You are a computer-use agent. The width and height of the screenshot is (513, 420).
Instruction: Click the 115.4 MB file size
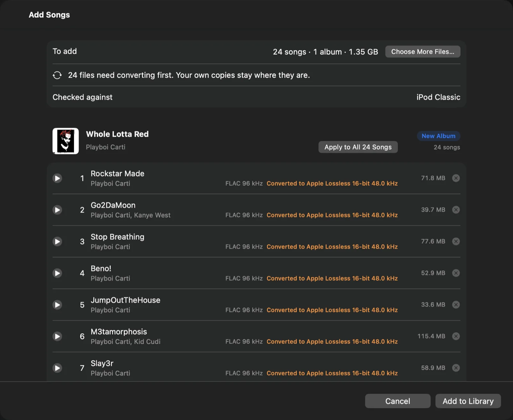431,336
